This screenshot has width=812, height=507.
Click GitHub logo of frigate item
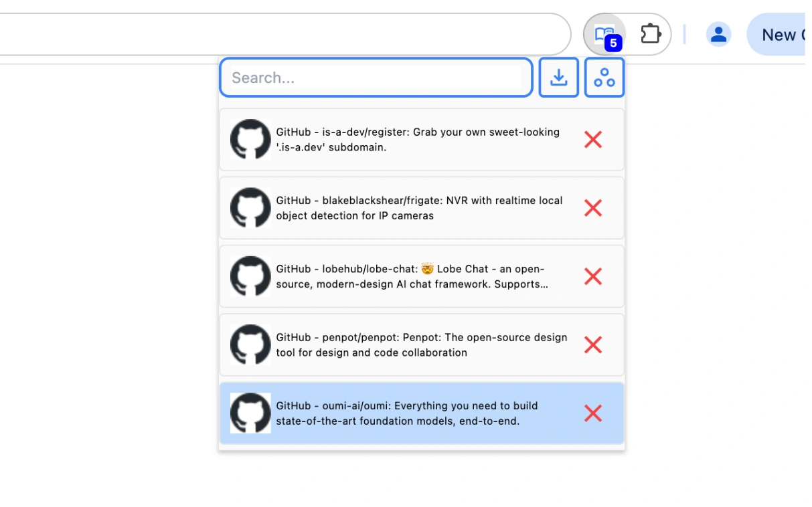pyautogui.click(x=250, y=207)
